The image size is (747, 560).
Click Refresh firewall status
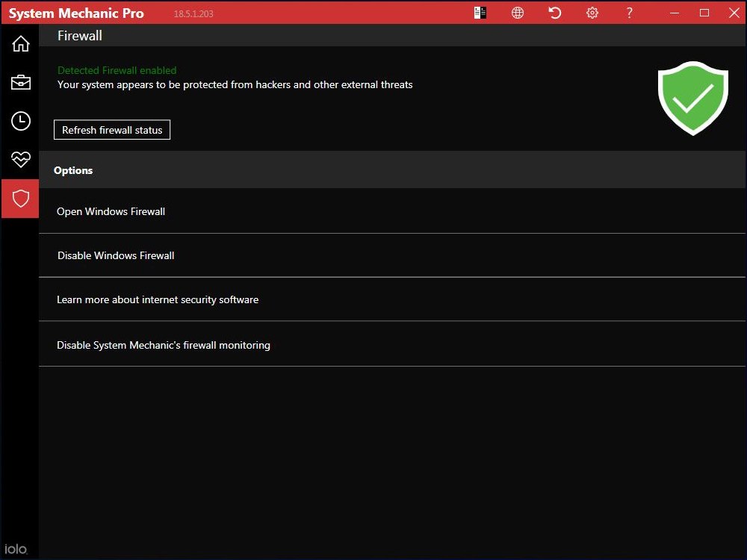(112, 129)
